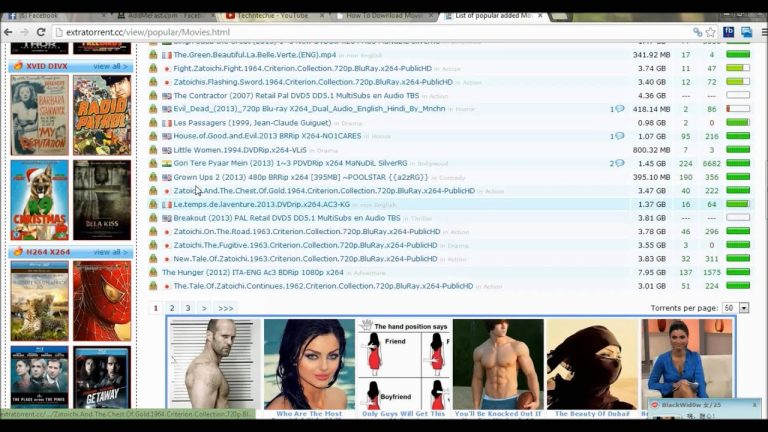The width and height of the screenshot is (768, 432).
Task: Open comments bubble on House.of.Good.and.Evil row
Action: click(x=620, y=136)
